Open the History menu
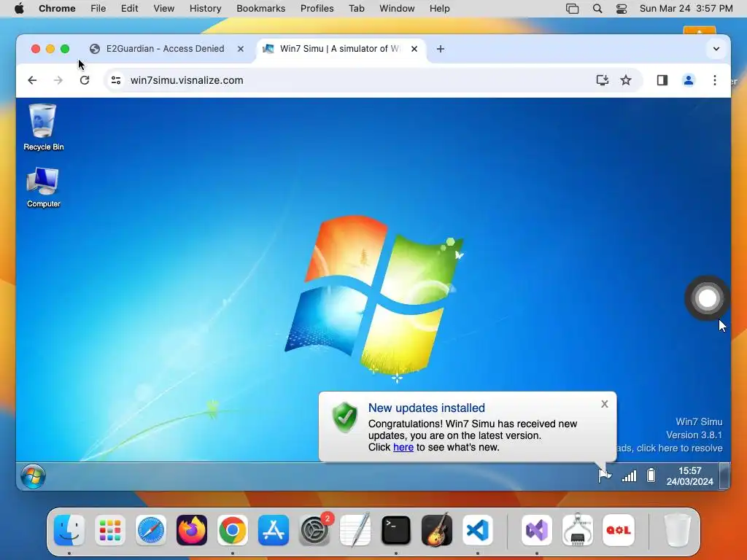747x560 pixels. click(205, 9)
